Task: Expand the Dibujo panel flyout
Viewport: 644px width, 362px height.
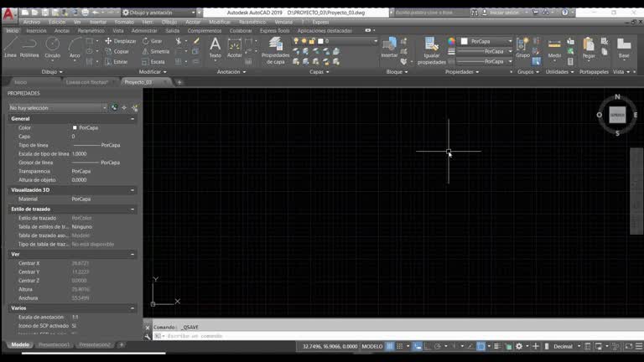Action: (x=52, y=72)
